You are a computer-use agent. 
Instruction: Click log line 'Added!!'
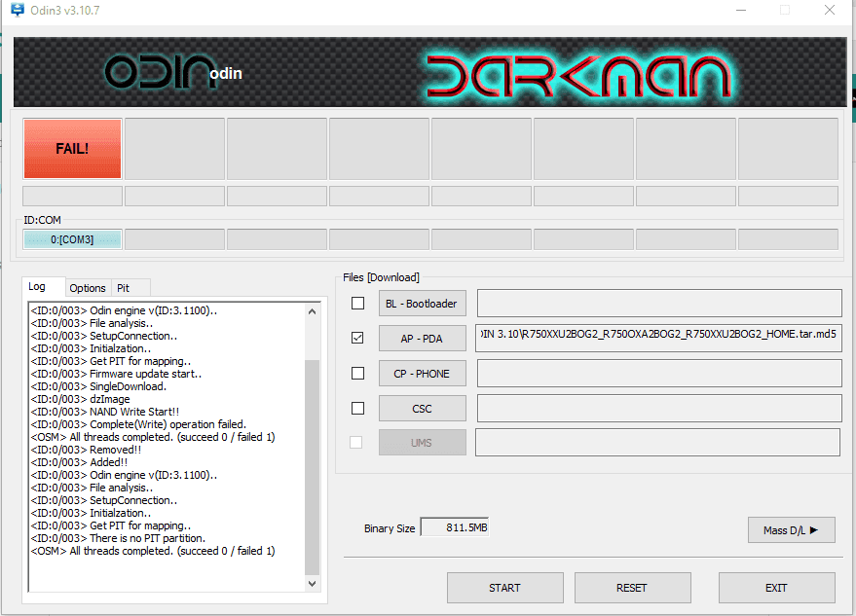(x=79, y=462)
